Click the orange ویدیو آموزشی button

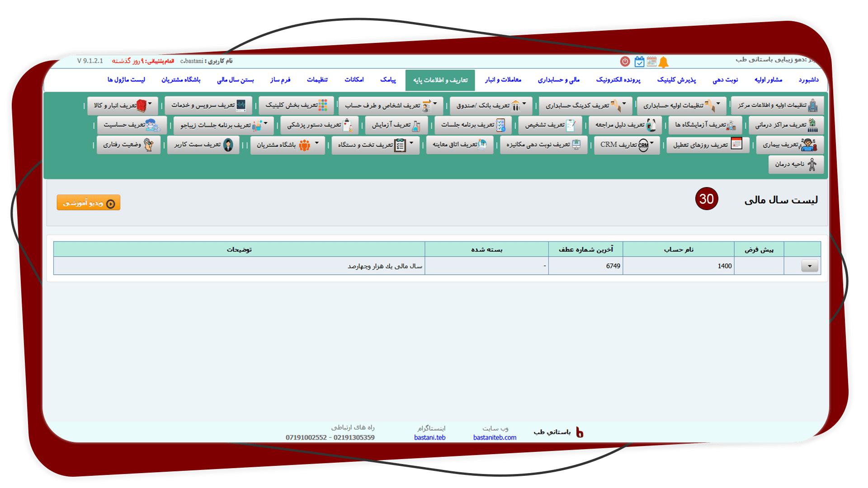[x=89, y=203]
